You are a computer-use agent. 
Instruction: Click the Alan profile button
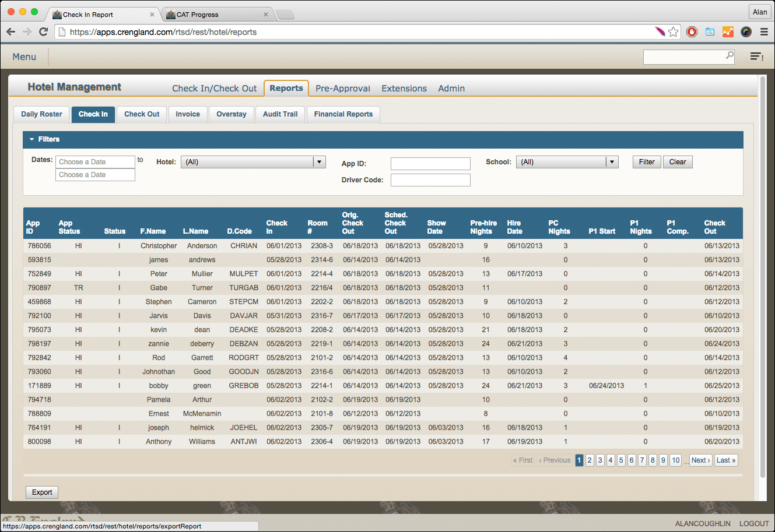[x=760, y=12]
